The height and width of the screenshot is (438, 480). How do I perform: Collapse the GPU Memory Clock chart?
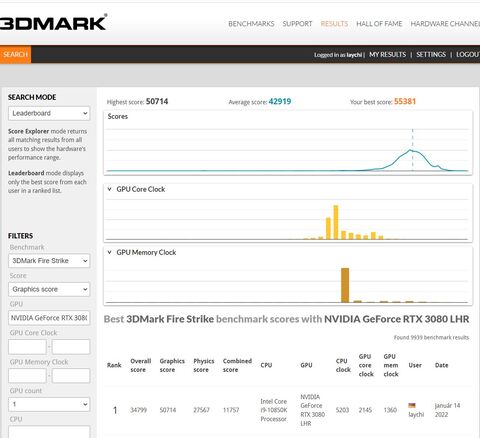point(109,252)
